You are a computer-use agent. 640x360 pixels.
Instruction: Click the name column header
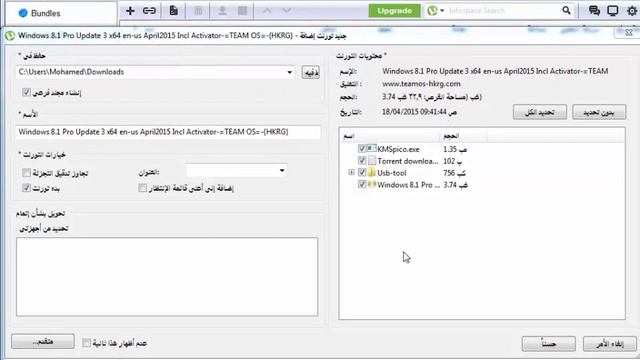(389, 136)
